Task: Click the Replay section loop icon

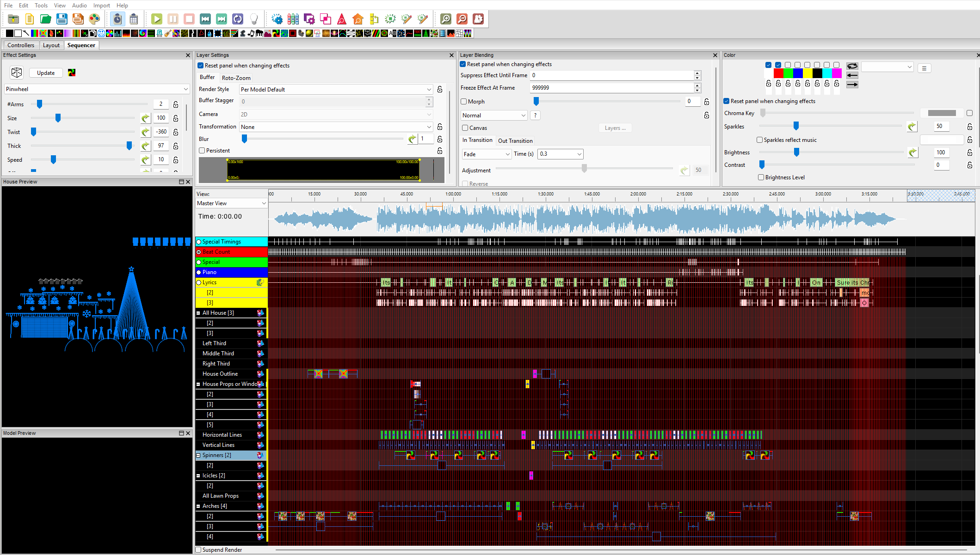Action: [x=237, y=19]
